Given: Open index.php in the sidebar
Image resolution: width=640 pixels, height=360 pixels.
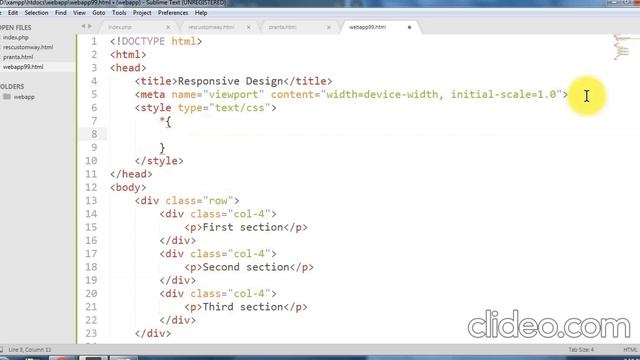Looking at the screenshot, I should (16, 37).
